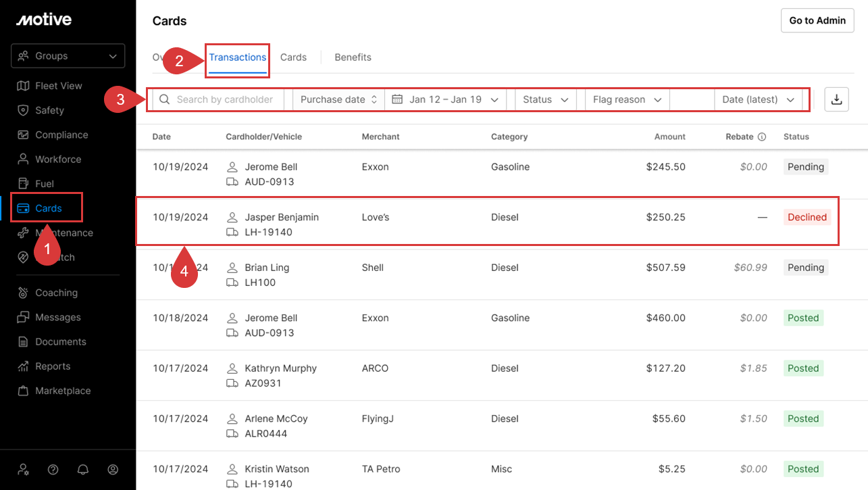
Task: Sort by the Date column header
Action: pyautogui.click(x=161, y=137)
